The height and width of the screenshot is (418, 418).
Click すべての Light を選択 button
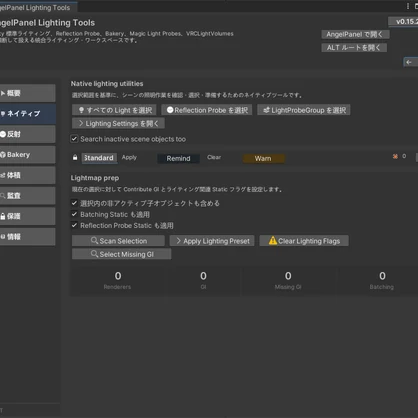(115, 110)
